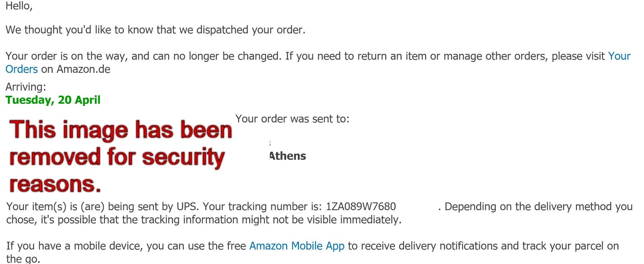Click the green 'Tuesday, 20 April' arrival date
Screen dimensions: 644x264
[53, 100]
